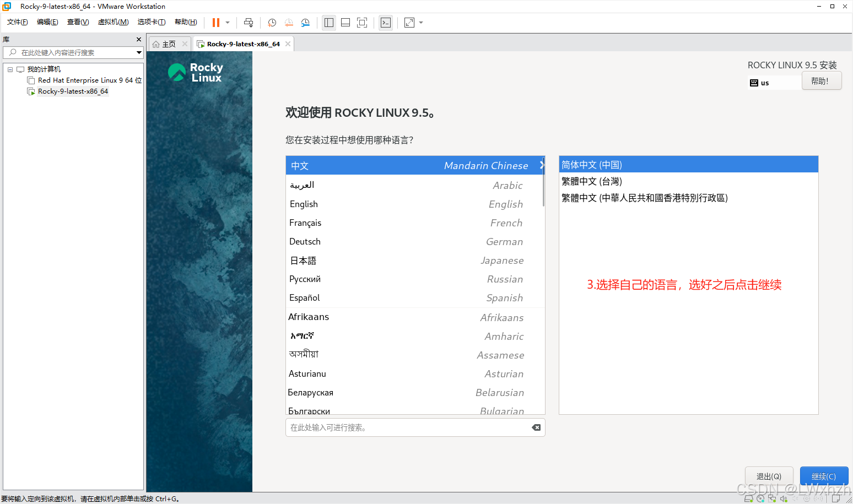Screen dimensions: 853x504
Task: Select 繁體中文 (台灣) locale
Action: point(688,181)
